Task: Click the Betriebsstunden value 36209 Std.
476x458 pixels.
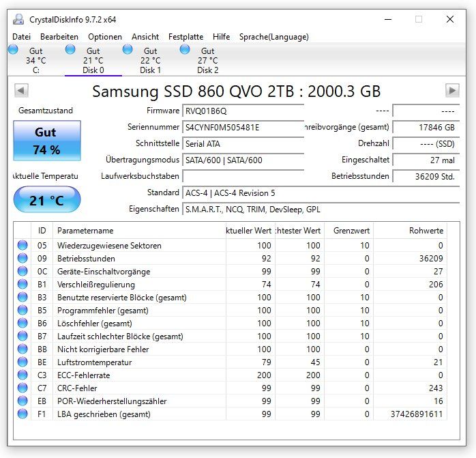Action: tap(426, 176)
